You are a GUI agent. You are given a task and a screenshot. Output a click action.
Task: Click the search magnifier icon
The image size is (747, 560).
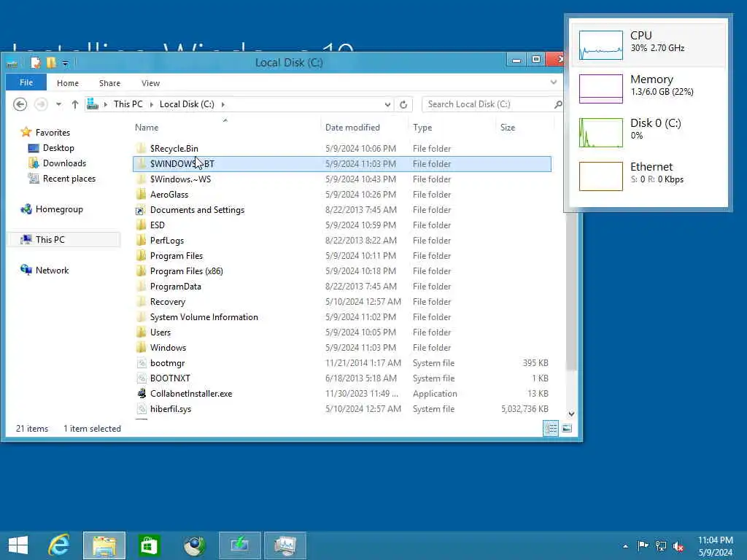coord(558,104)
